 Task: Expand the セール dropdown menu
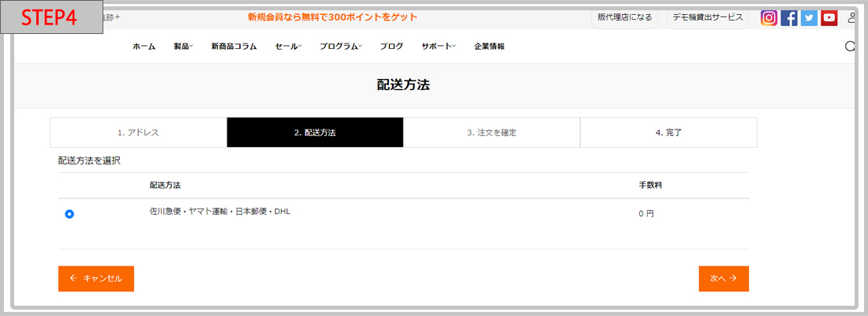(x=288, y=47)
